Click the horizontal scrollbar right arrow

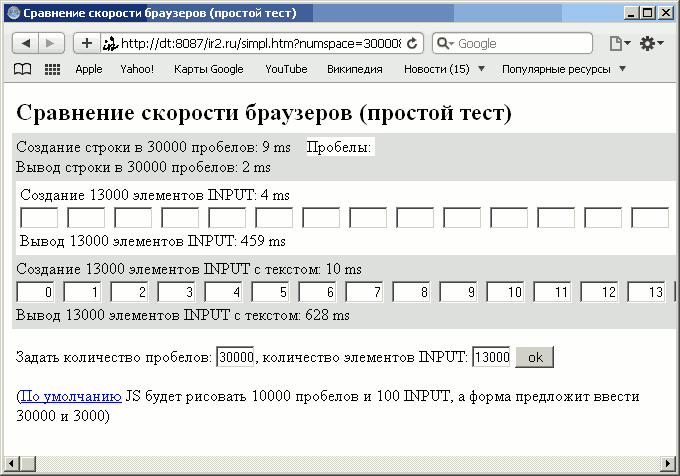tap(668, 464)
